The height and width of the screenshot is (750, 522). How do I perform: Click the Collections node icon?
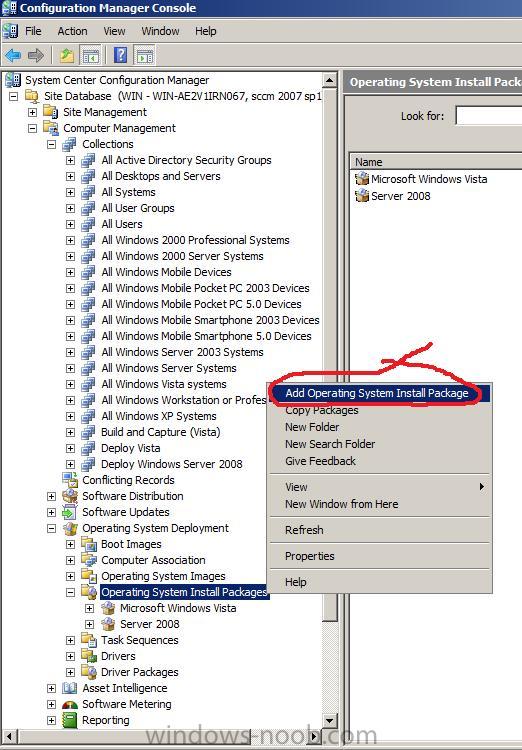[x=70, y=144]
